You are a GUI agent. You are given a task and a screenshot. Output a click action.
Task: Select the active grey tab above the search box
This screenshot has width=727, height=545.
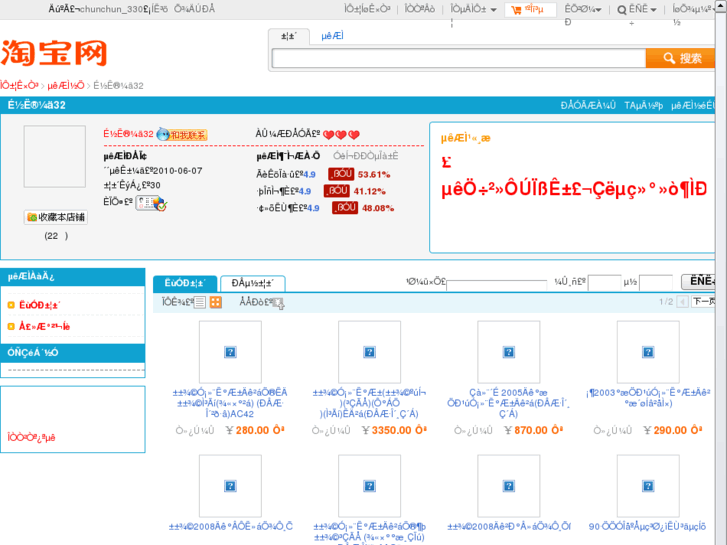pyautogui.click(x=289, y=36)
